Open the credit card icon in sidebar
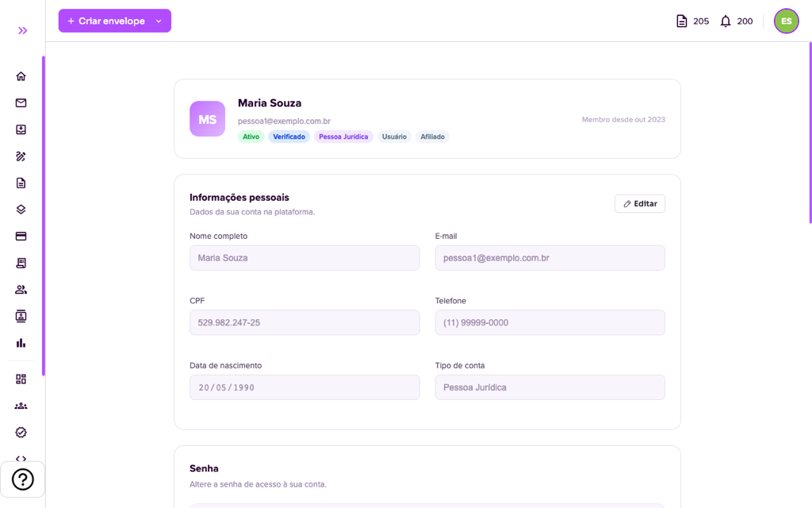 (21, 237)
